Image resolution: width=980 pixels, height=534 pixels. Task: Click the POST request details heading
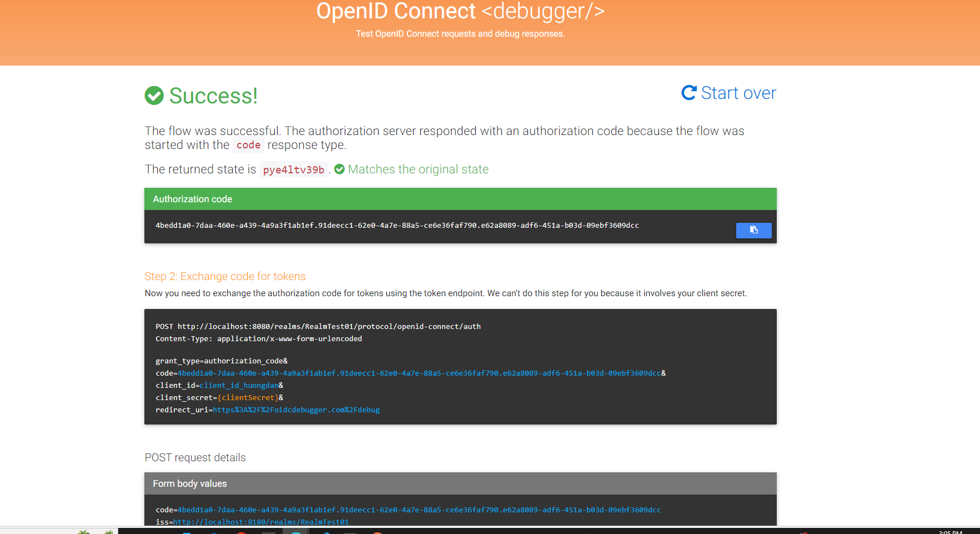tap(195, 457)
